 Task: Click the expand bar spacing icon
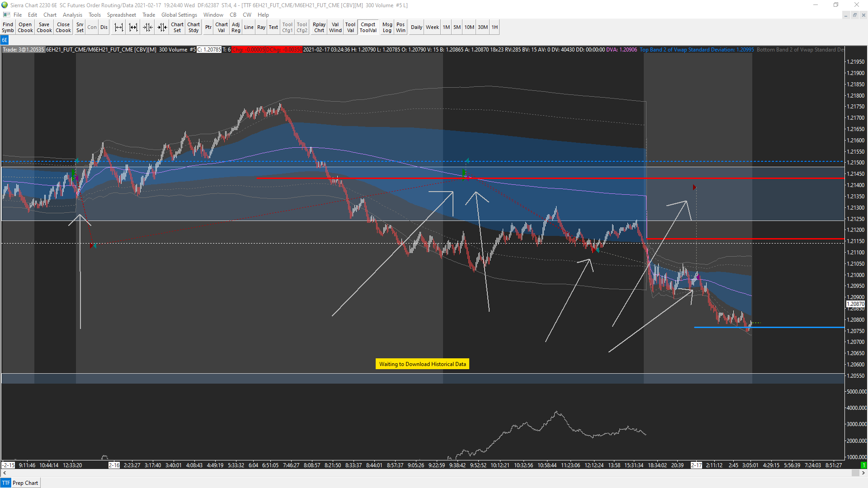click(x=118, y=28)
